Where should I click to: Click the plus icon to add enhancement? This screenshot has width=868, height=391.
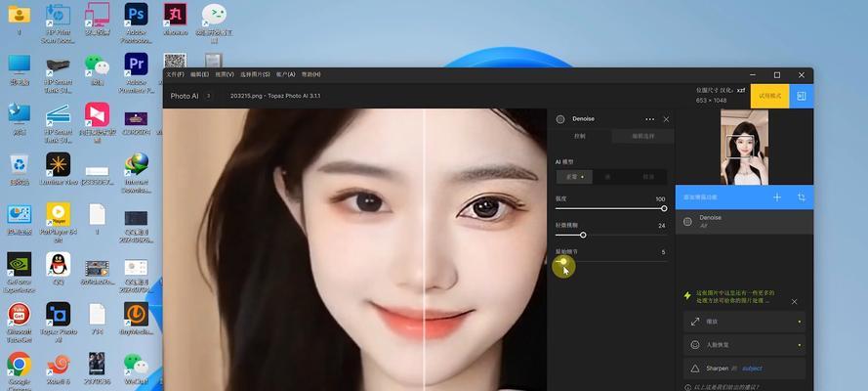[x=777, y=197]
